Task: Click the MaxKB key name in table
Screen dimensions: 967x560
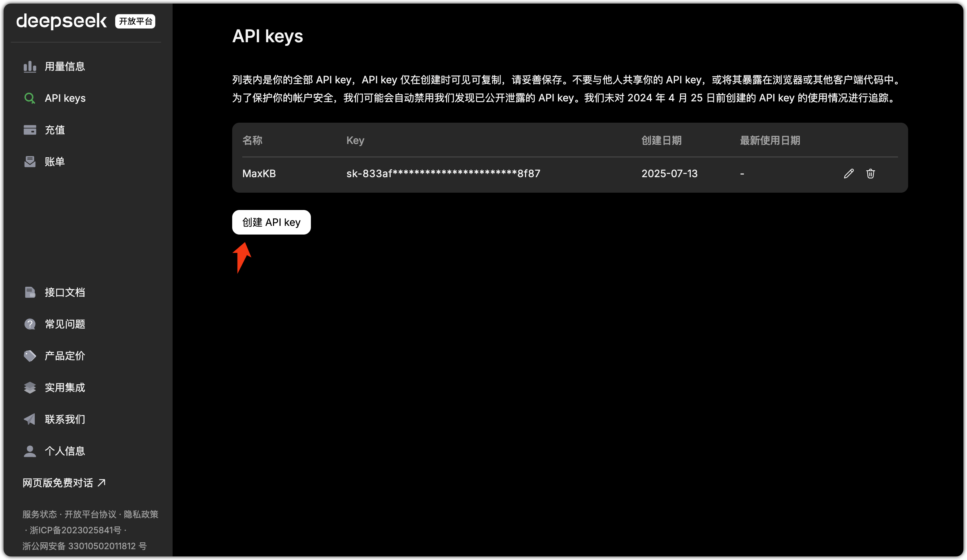Action: click(x=259, y=174)
